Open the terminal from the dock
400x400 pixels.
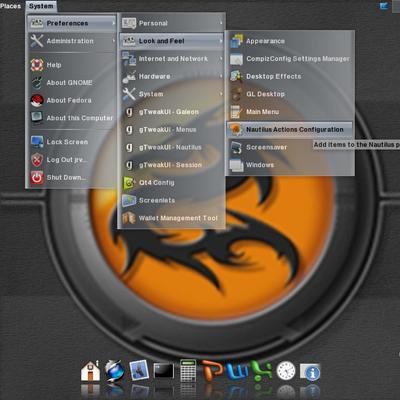point(163,371)
